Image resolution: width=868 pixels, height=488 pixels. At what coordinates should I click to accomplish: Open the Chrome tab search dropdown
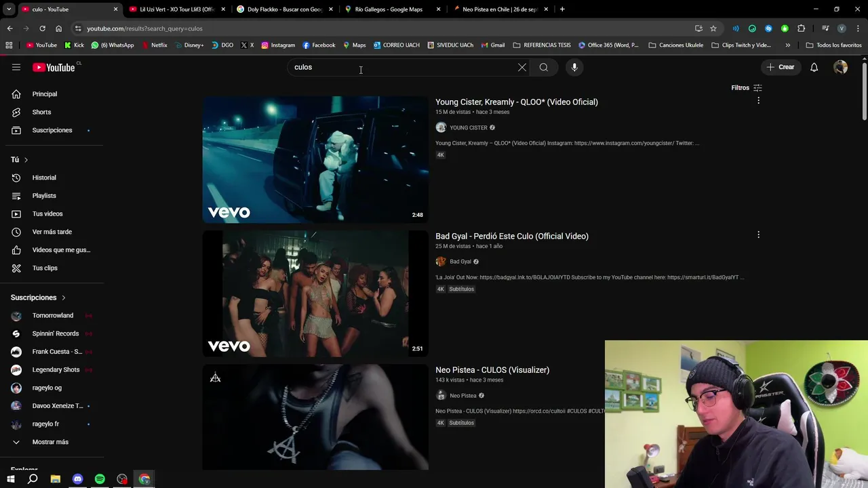click(9, 9)
